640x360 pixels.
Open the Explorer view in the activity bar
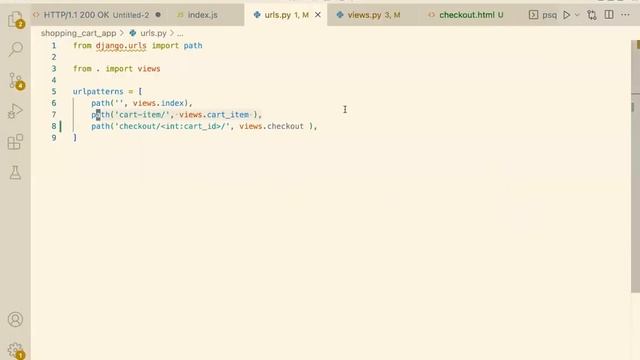16,19
